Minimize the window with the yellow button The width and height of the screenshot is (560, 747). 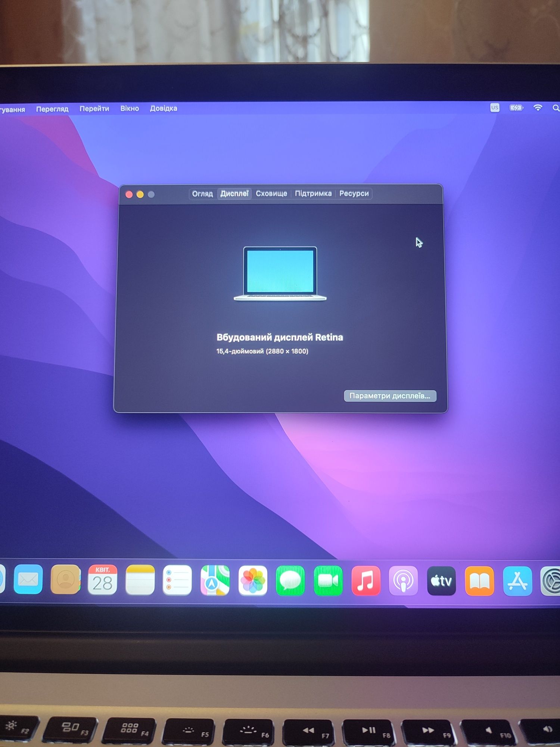coord(140,194)
